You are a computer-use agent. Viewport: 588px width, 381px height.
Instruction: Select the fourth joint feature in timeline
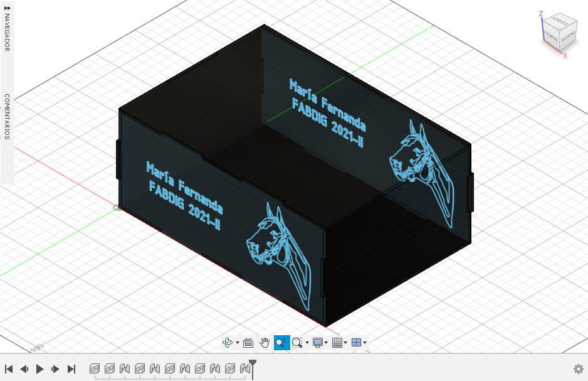tap(215, 368)
